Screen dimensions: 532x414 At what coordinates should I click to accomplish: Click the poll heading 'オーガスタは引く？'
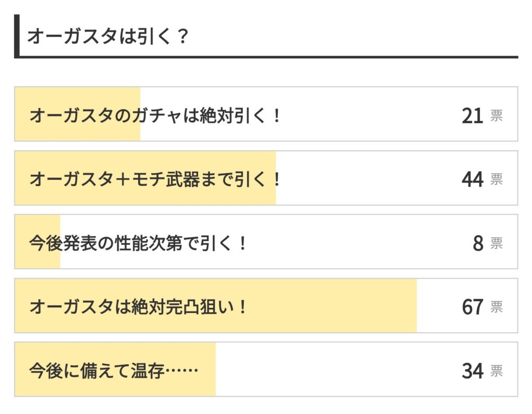pyautogui.click(x=108, y=36)
